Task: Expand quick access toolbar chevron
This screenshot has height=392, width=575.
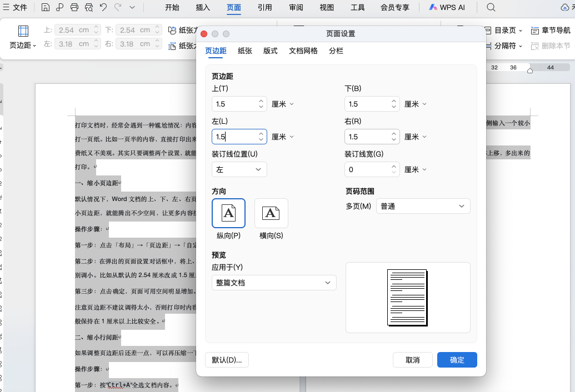Action: [132, 7]
